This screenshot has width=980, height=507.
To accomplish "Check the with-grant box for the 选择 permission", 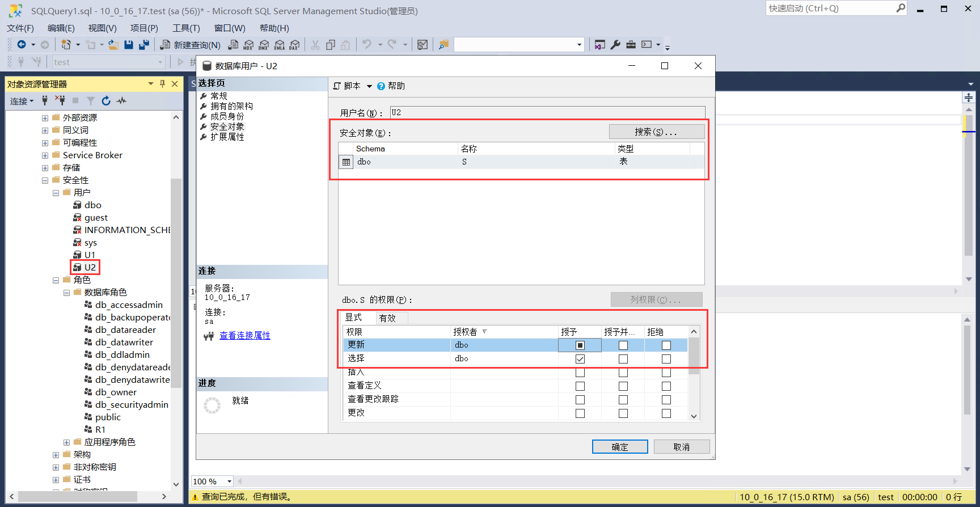I will [623, 359].
